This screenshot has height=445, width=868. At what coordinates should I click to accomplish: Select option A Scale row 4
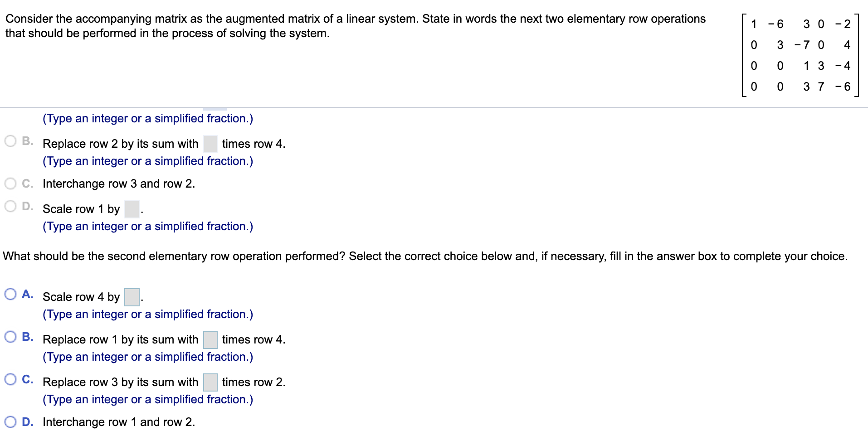click(x=10, y=294)
